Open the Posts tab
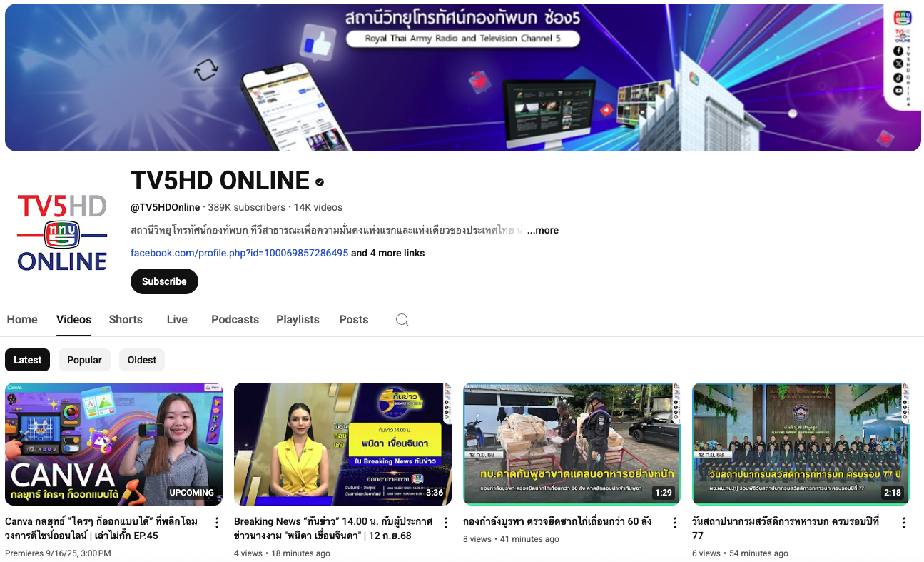 click(x=354, y=320)
